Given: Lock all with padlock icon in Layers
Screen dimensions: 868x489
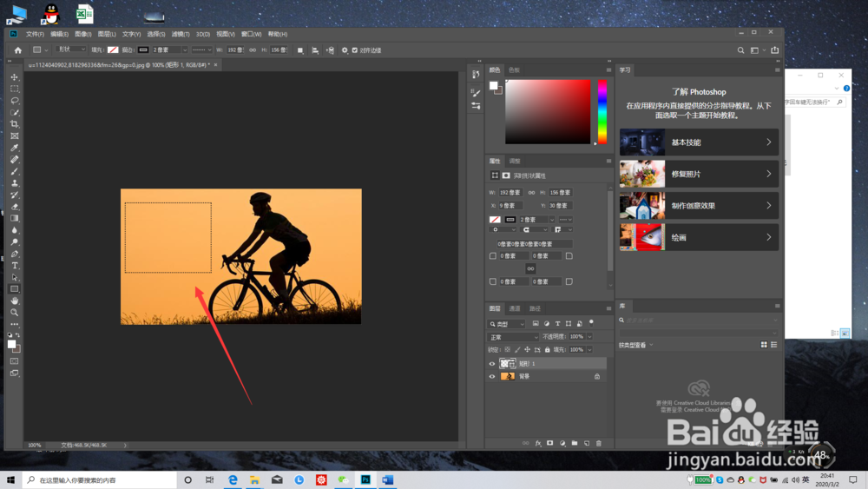Looking at the screenshot, I should (x=548, y=349).
